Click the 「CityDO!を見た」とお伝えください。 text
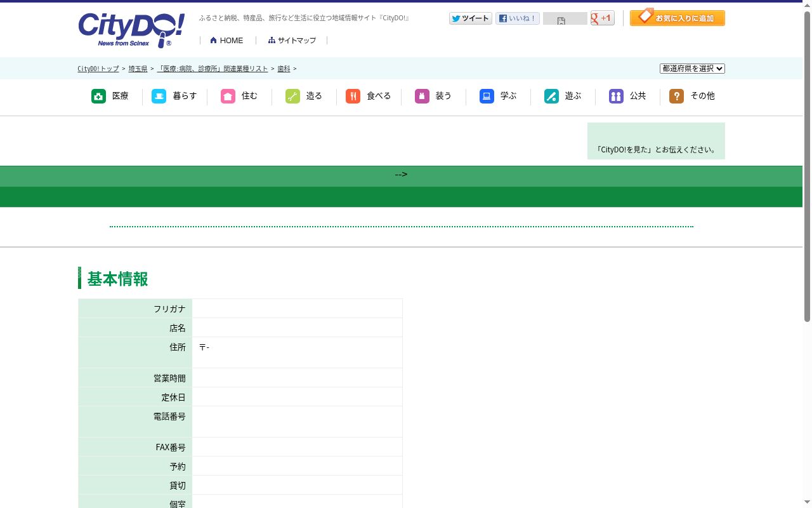This screenshot has height=508, width=812. (656, 150)
